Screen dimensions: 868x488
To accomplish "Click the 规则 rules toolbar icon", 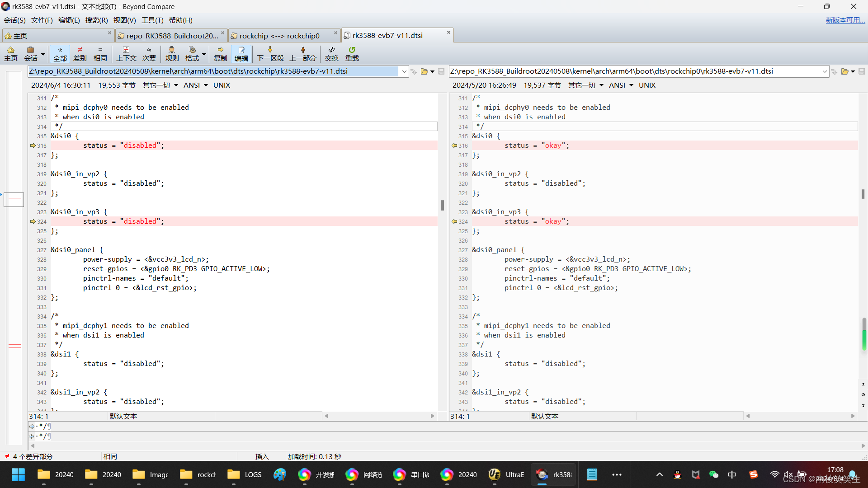I will (172, 53).
